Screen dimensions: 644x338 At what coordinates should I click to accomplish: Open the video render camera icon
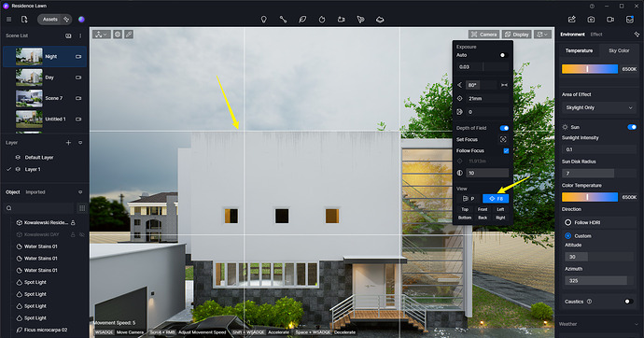610,20
